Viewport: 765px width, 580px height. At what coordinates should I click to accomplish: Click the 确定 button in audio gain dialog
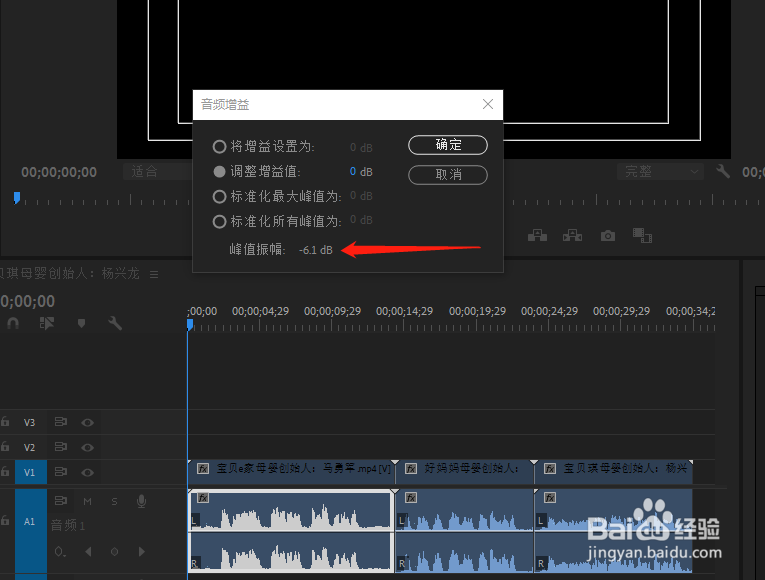448,145
